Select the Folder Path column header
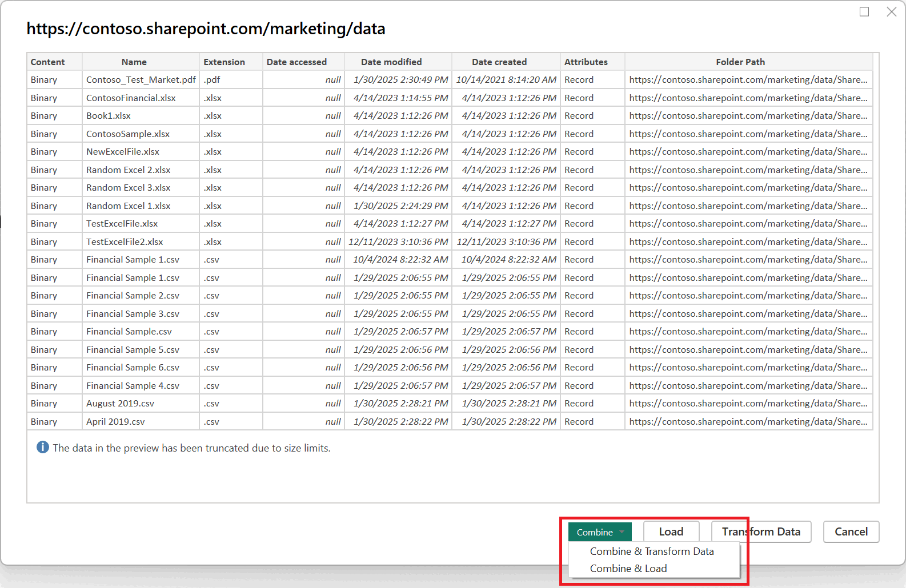Viewport: 906px width, 588px height. (x=740, y=62)
